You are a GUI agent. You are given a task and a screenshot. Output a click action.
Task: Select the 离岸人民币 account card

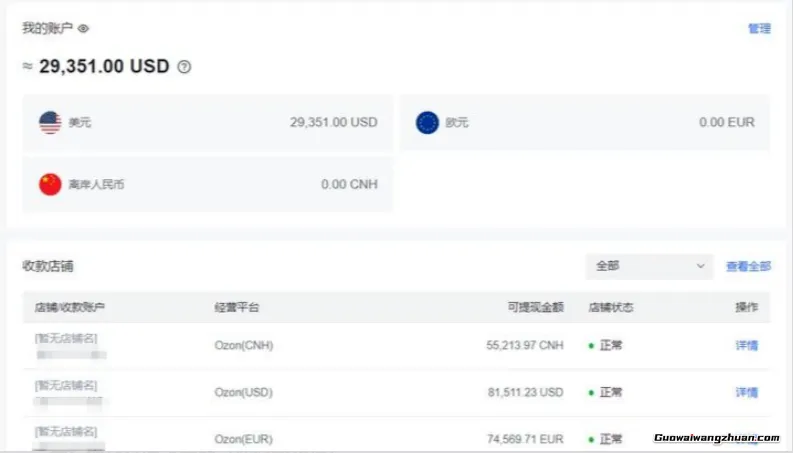(208, 185)
